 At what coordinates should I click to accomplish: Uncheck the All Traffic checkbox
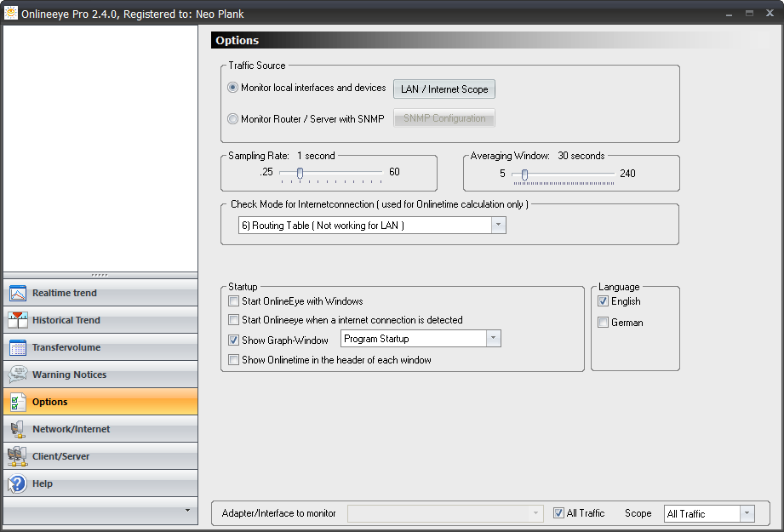[x=558, y=513]
